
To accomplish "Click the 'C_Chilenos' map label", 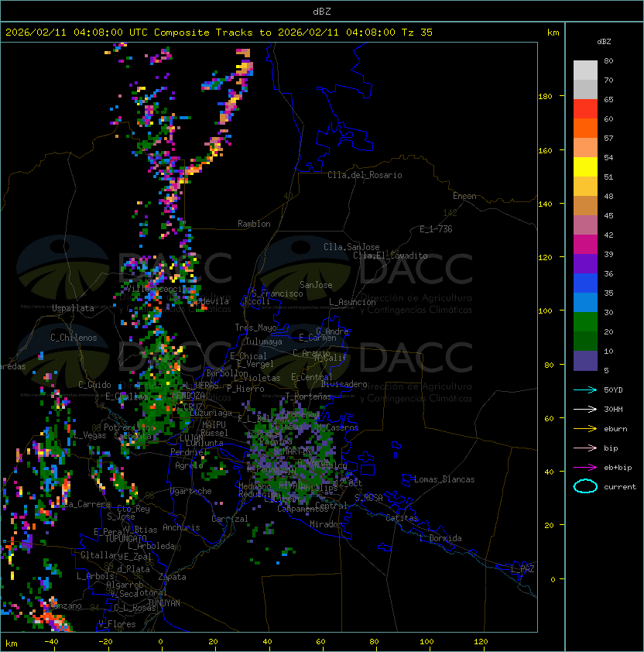I will click(x=74, y=338).
